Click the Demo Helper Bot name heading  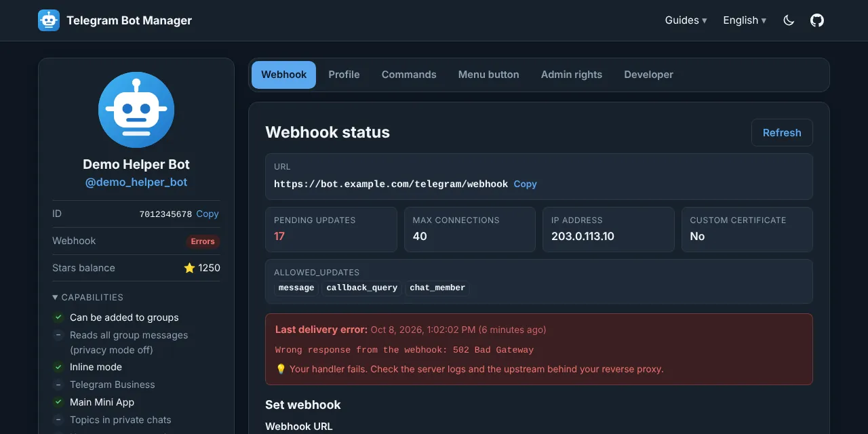click(x=136, y=164)
